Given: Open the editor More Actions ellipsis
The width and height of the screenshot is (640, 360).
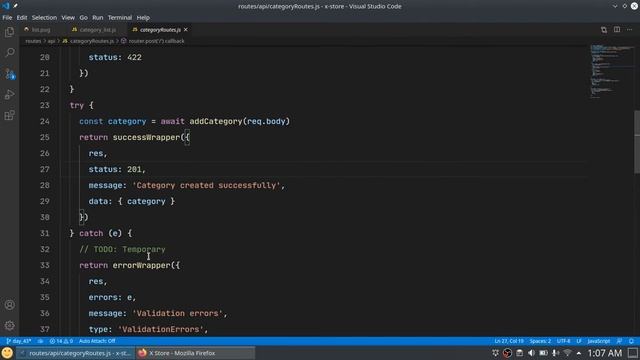Looking at the screenshot, I should [x=629, y=30].
